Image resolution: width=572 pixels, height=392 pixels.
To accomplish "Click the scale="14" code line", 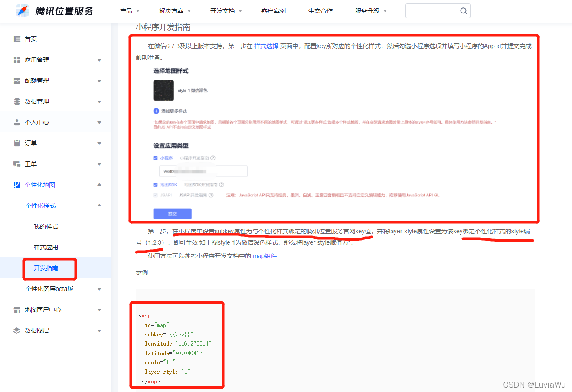I will pyautogui.click(x=160, y=363).
